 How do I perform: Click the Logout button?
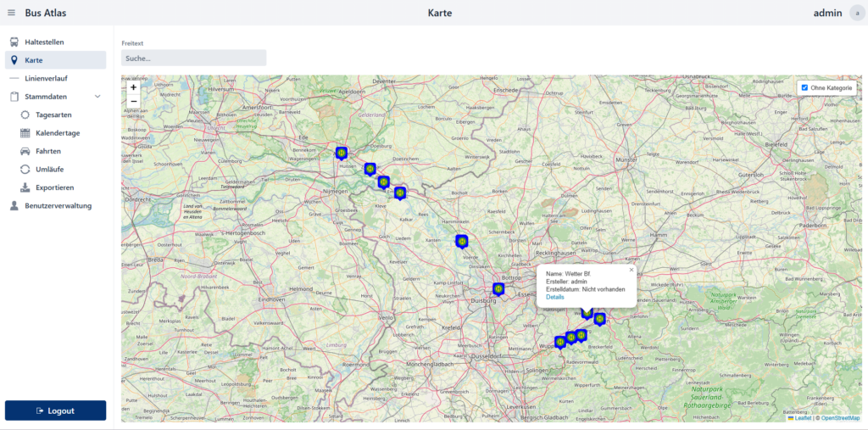coord(55,410)
